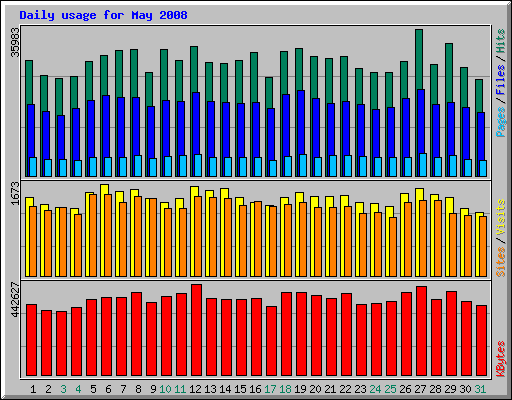Click the tallest green Hits bar for day 27

click(x=419, y=59)
